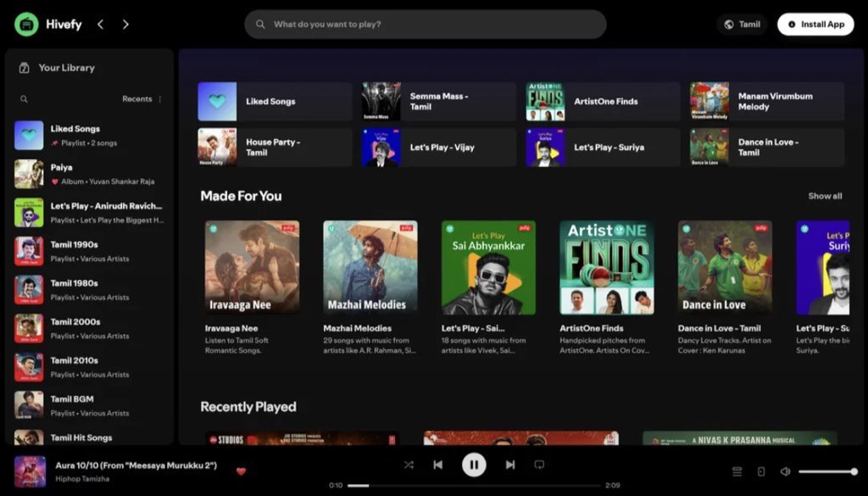Open Let's Play - Anirudh playlist in library

[x=90, y=213]
